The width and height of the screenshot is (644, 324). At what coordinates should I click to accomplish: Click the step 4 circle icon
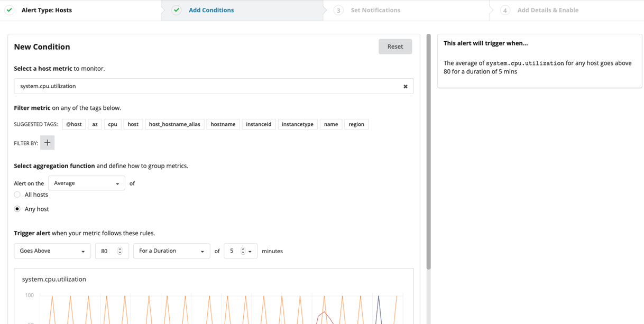pos(505,10)
